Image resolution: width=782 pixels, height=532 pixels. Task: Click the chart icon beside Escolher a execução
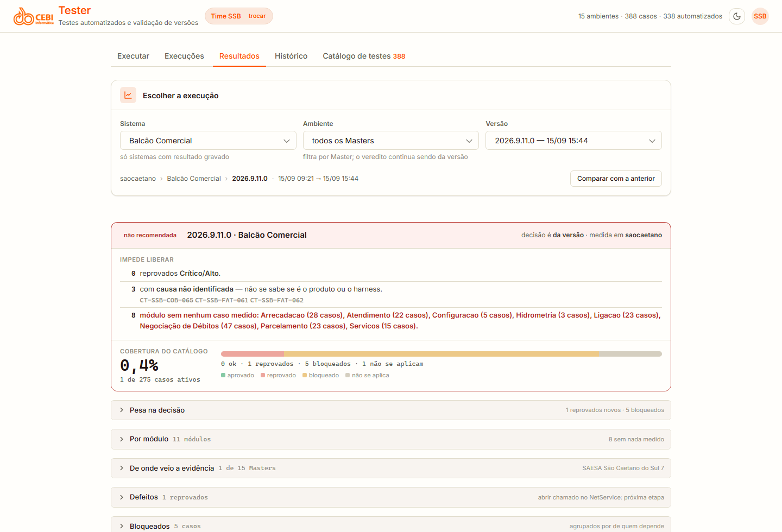click(128, 95)
